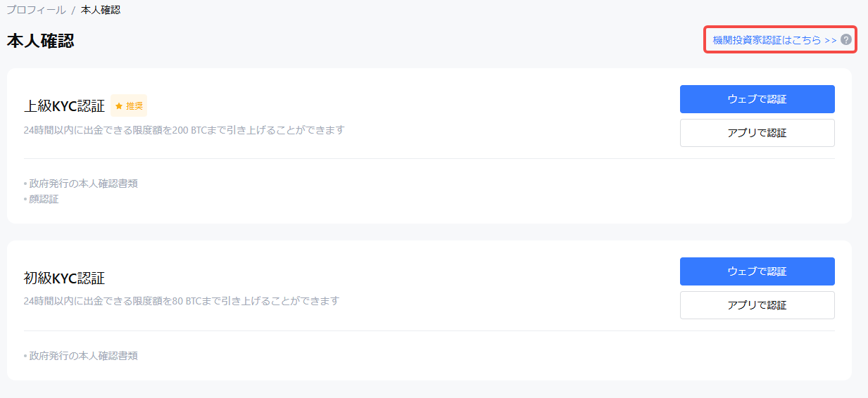
Task: Click the 初級KYC認証 heading
Action: (x=64, y=278)
